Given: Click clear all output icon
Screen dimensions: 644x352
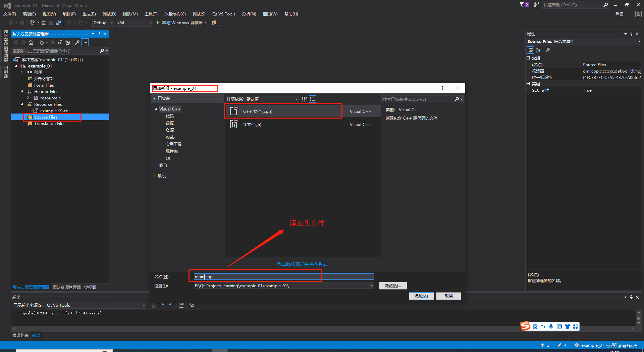Looking at the screenshot, I should pyautogui.click(x=181, y=305).
